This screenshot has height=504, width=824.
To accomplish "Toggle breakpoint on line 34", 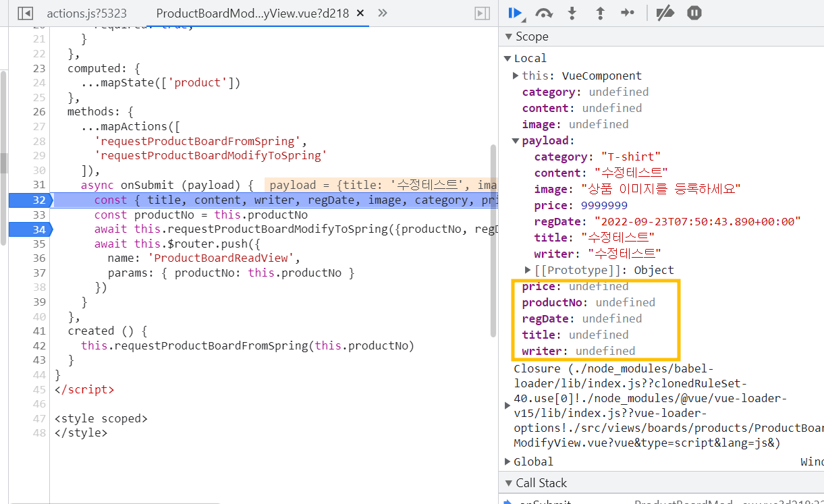I will pyautogui.click(x=30, y=229).
